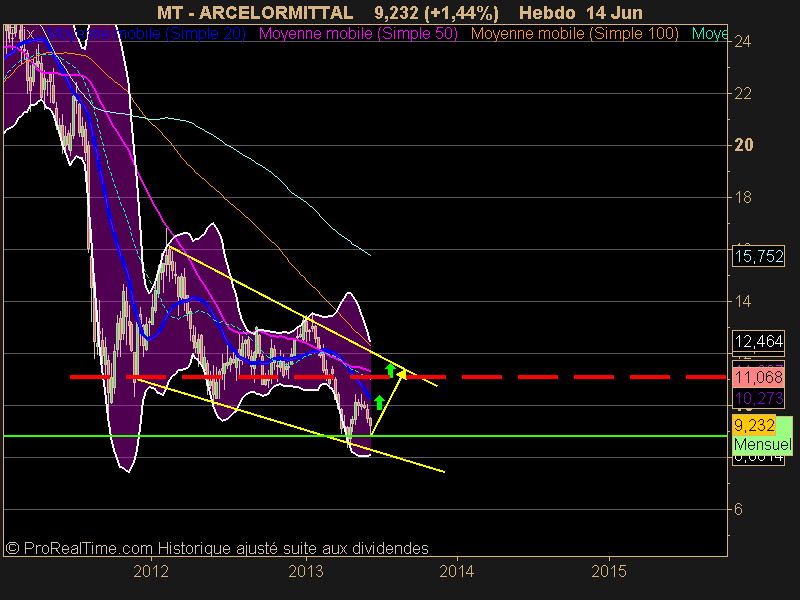800x600 pixels.
Task: Select the Moyenne mobile (Simple 100) legend
Action: [574, 34]
